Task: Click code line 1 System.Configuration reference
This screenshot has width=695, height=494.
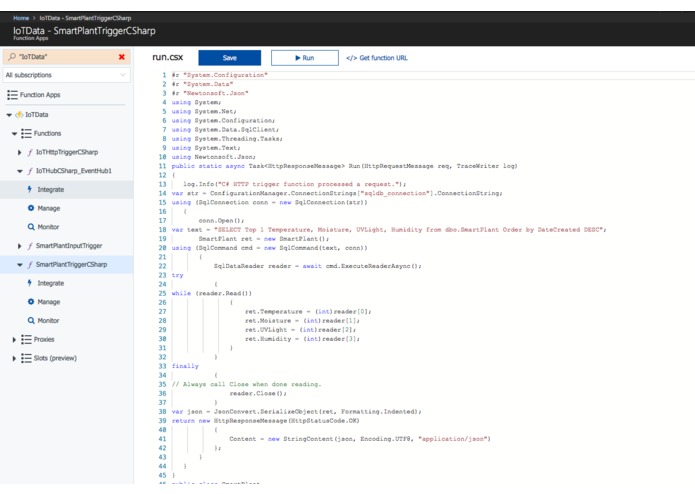Action: pos(220,75)
